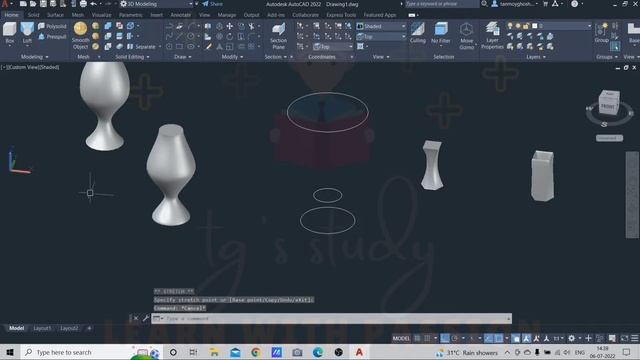This screenshot has height=360, width=640.
Task: Select the Loft tool
Action: 27,33
